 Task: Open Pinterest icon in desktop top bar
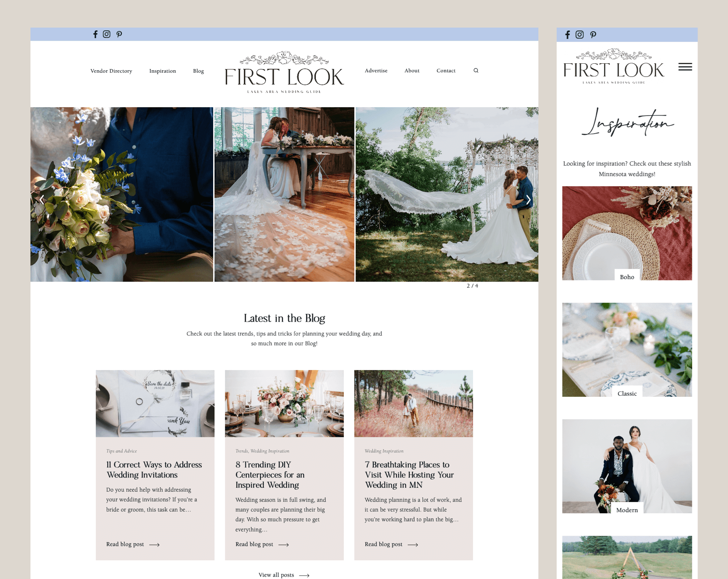point(119,34)
